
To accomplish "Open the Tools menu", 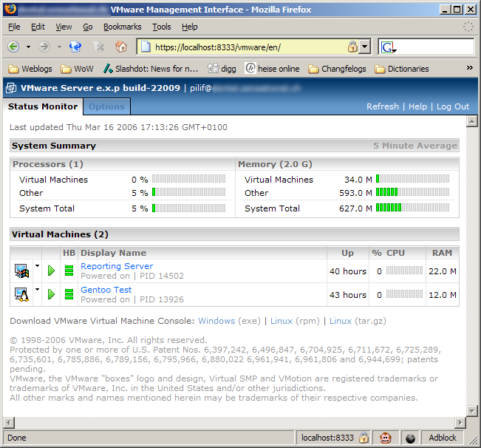I will (162, 27).
